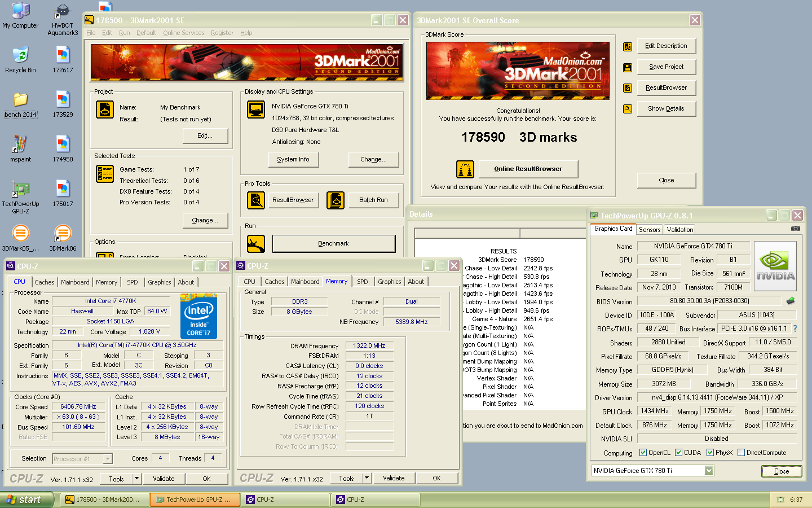Open the File menu in 3DMark2001
This screenshot has height=508, width=812.
pyautogui.click(x=91, y=33)
